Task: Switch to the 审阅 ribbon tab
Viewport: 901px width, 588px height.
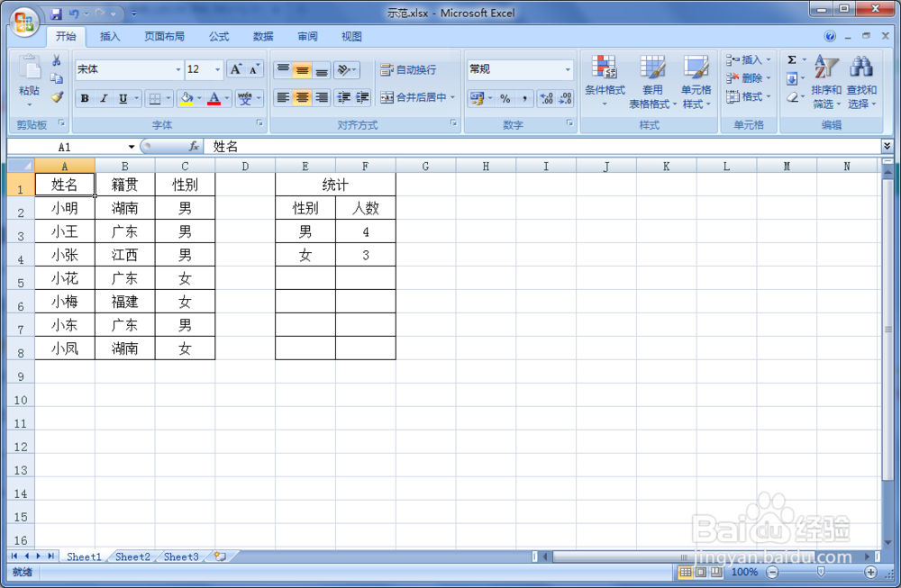Action: click(x=307, y=36)
